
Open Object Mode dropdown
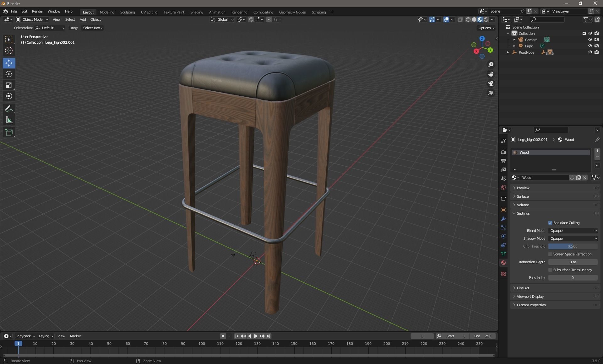click(32, 19)
